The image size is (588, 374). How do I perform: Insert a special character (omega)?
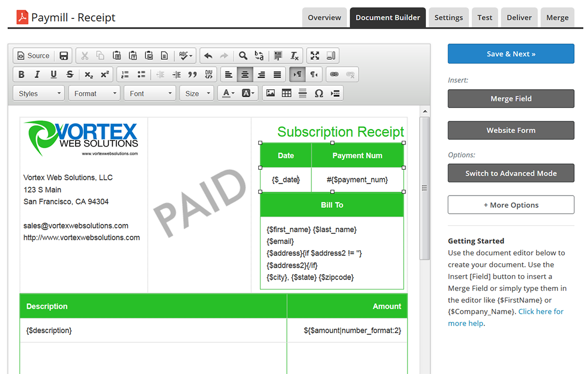pos(319,93)
